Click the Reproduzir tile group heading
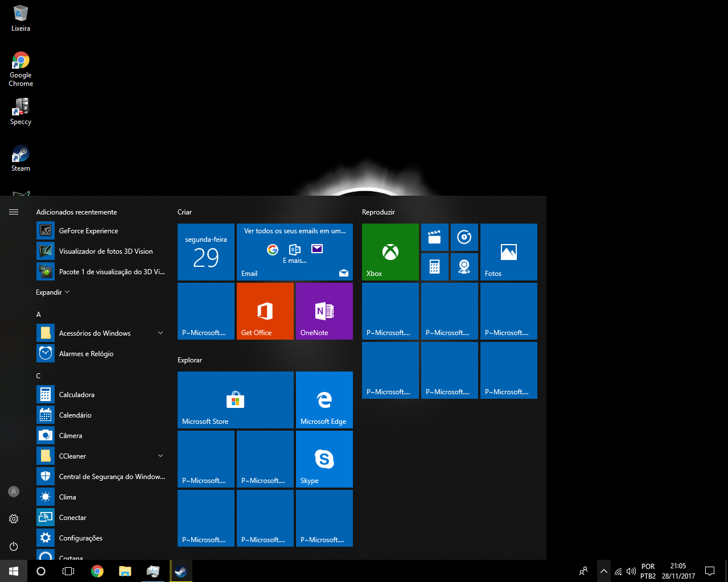The height and width of the screenshot is (582, 728). pos(379,212)
